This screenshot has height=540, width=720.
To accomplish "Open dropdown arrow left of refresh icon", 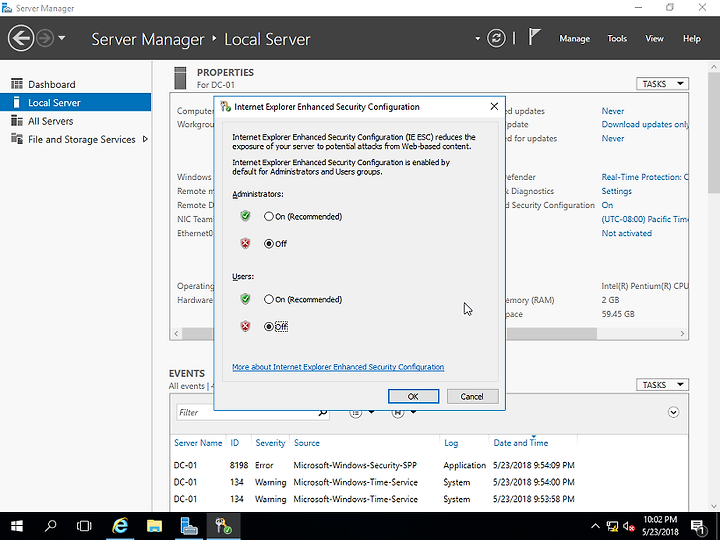I will tap(478, 39).
